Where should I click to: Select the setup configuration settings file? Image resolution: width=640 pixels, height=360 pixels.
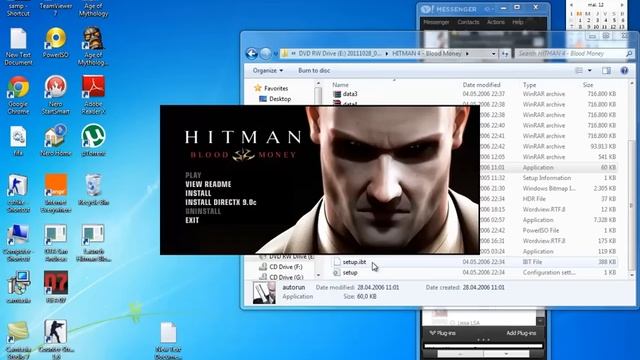point(474,272)
